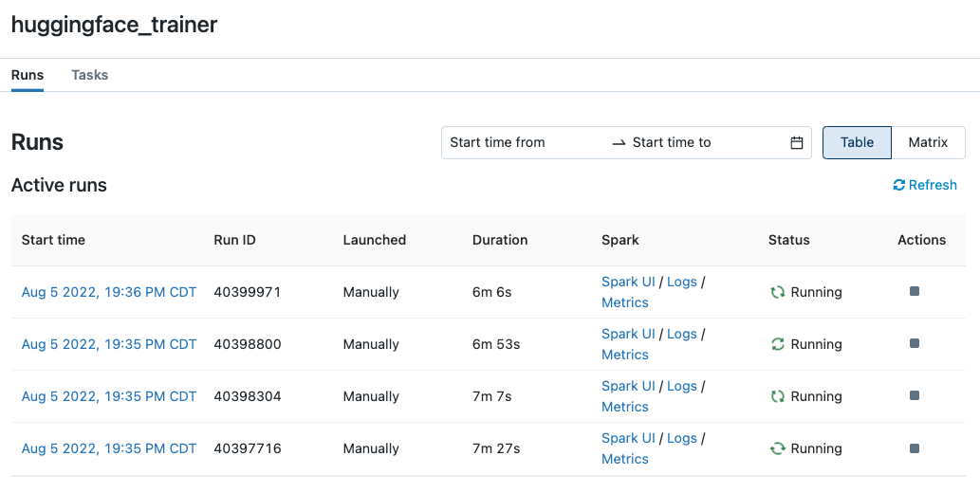Open start time link for run 40398304
The width and height of the screenshot is (980, 493).
click(109, 396)
